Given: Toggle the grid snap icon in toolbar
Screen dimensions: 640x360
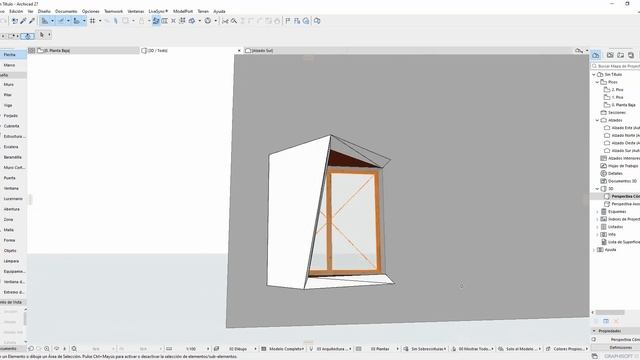Looking at the screenshot, I should point(93,21).
